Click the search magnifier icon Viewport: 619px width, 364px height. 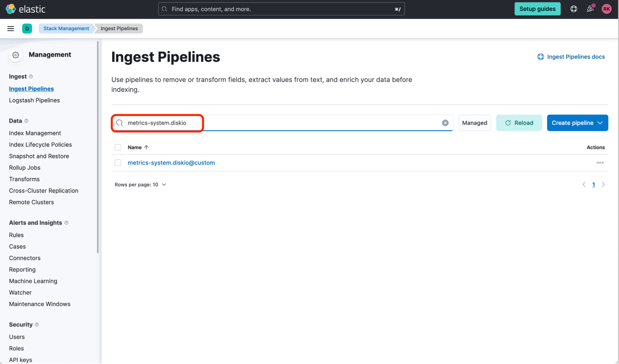(x=120, y=123)
